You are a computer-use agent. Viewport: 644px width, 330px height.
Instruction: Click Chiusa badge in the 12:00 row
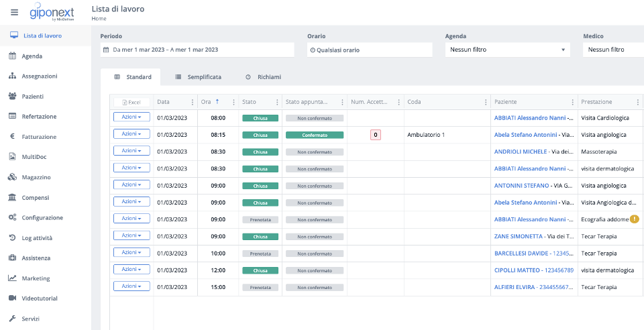[x=260, y=270]
